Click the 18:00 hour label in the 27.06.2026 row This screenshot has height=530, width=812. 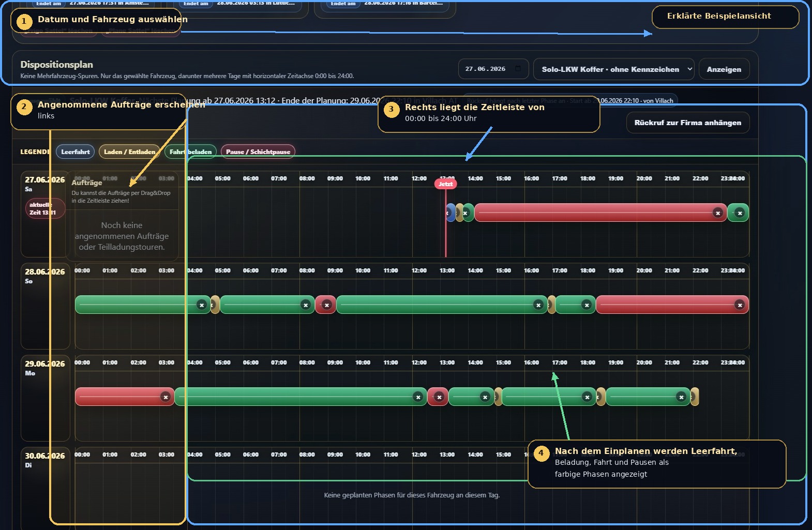tap(588, 178)
